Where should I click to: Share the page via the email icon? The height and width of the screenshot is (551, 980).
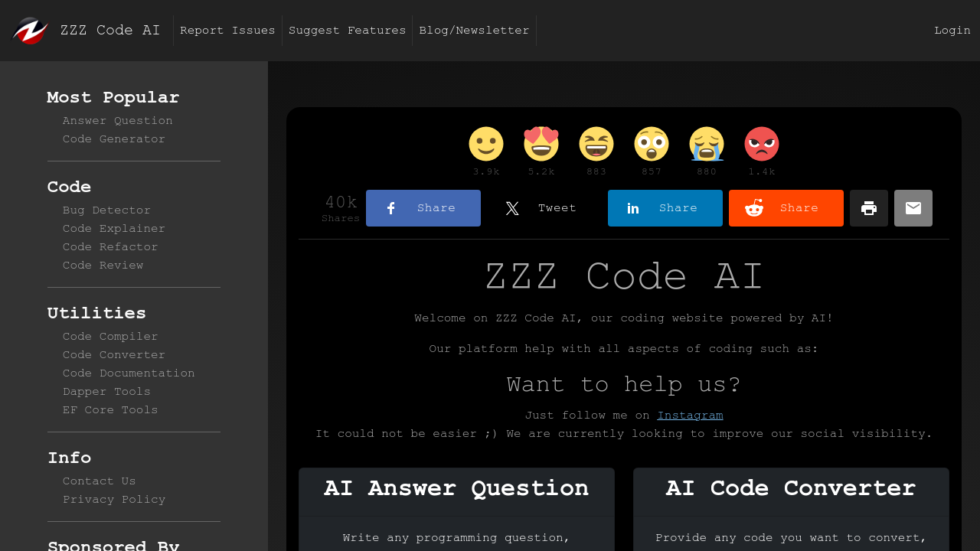(x=913, y=207)
